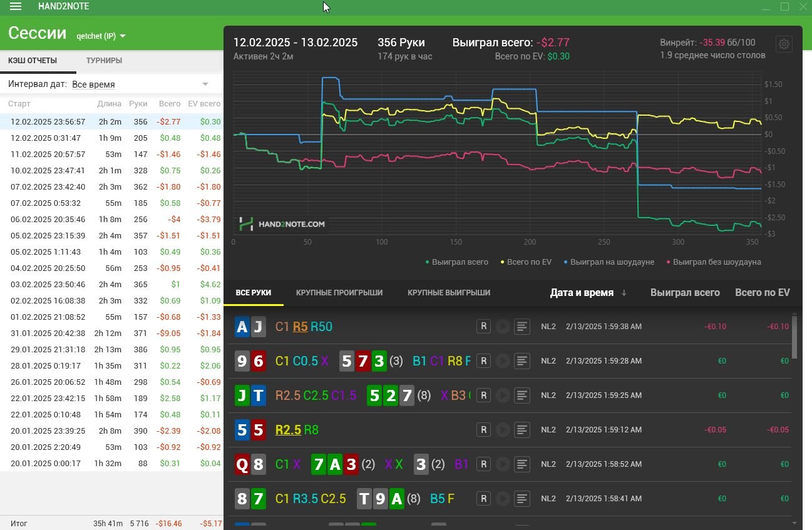Select session 12.02.2025 0:31:47

[x=111, y=138]
